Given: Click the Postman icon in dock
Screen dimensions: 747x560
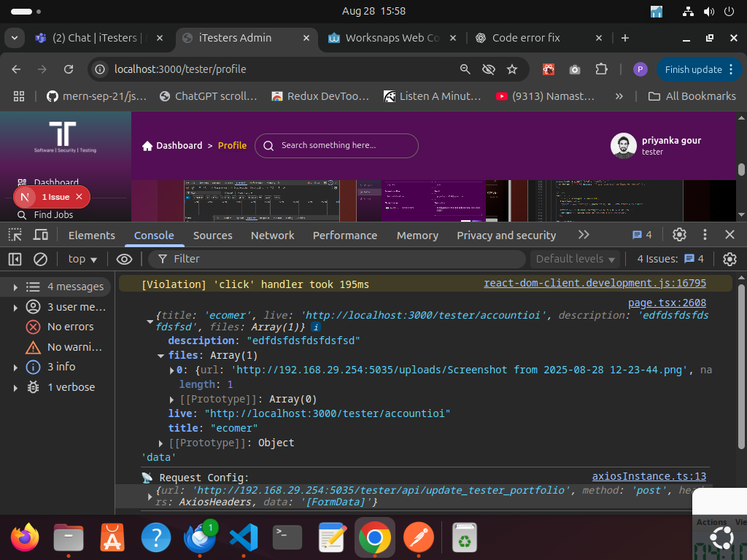Looking at the screenshot, I should (x=419, y=538).
